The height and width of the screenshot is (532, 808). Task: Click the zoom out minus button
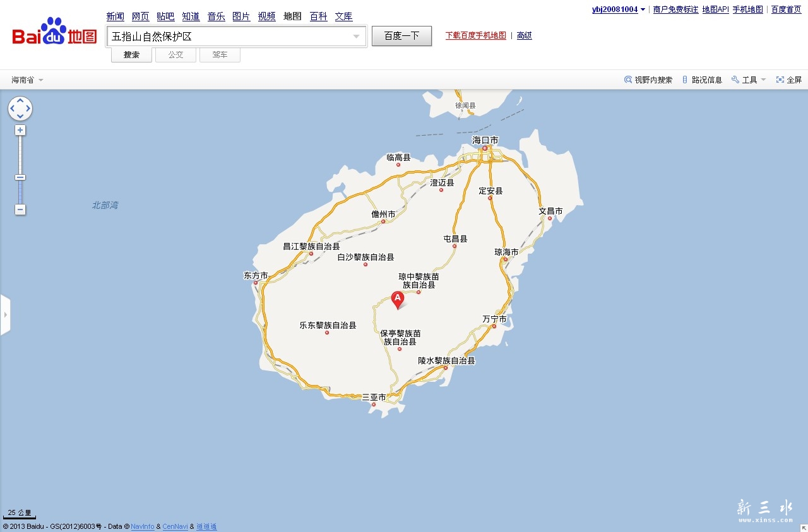click(x=20, y=210)
